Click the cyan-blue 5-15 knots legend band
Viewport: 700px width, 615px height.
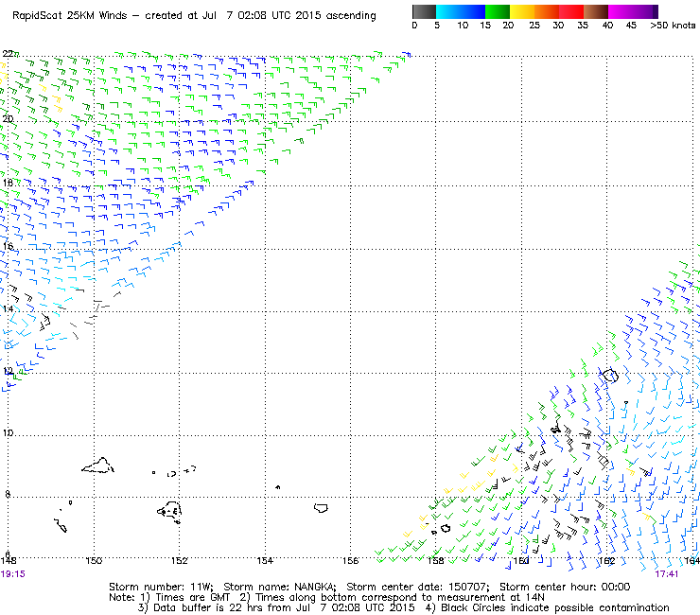point(461,11)
